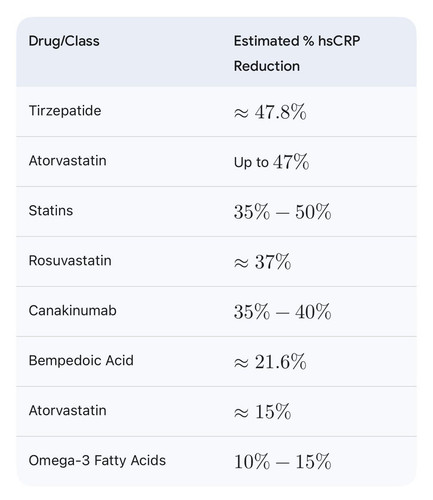Select the Bempedoic Acid row label

coord(81,361)
